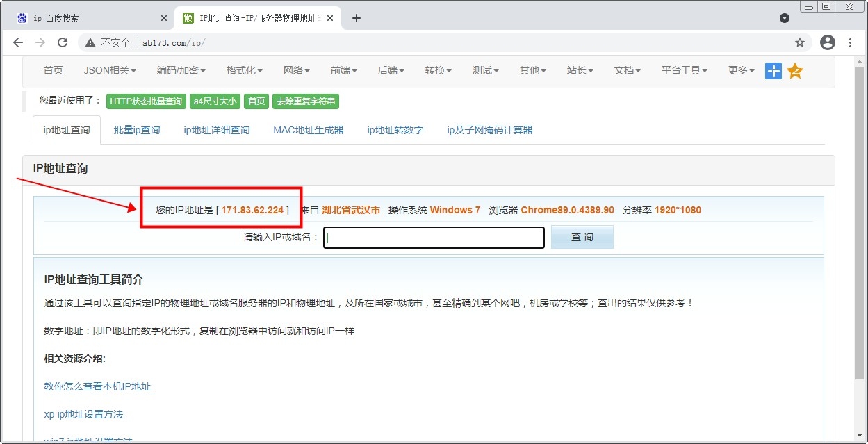Reload the page with the refresh icon
This screenshot has width=868, height=444.
tap(63, 42)
